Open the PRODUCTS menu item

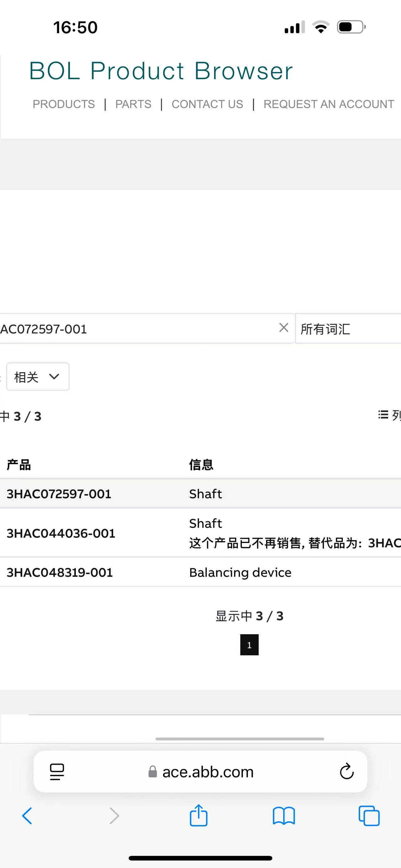point(64,104)
